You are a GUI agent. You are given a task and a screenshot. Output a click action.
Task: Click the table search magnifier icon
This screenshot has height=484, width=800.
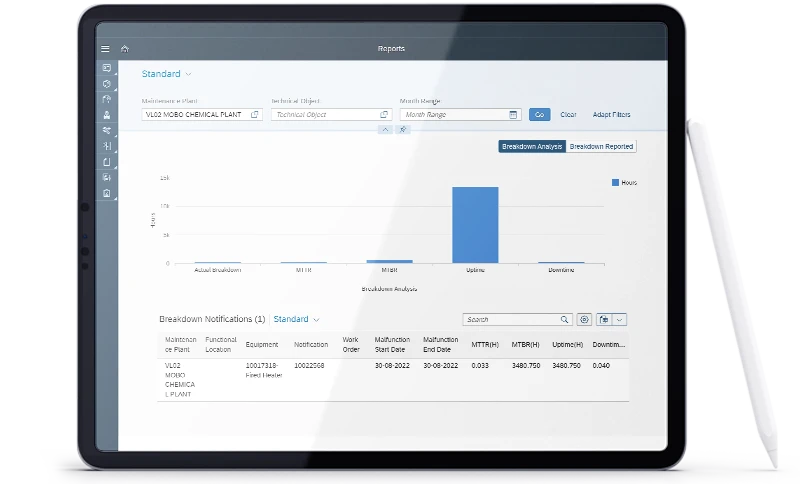coord(565,319)
